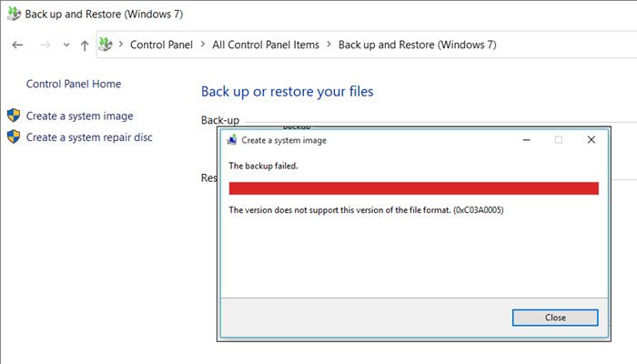Select the Control Panel breadcrumb
The image size is (637, 364).
tap(161, 45)
